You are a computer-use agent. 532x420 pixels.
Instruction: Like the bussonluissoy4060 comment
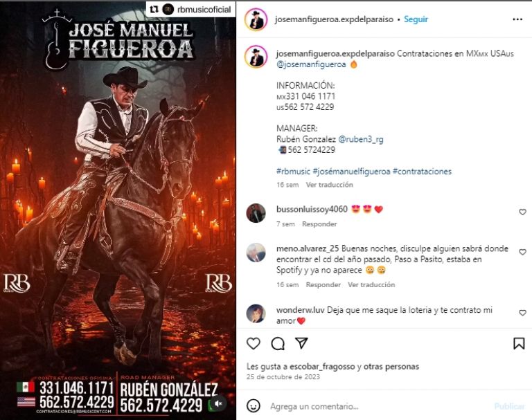522,212
